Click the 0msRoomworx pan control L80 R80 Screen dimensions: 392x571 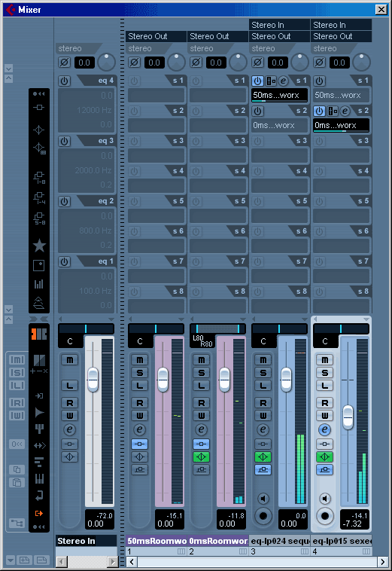tap(217, 329)
